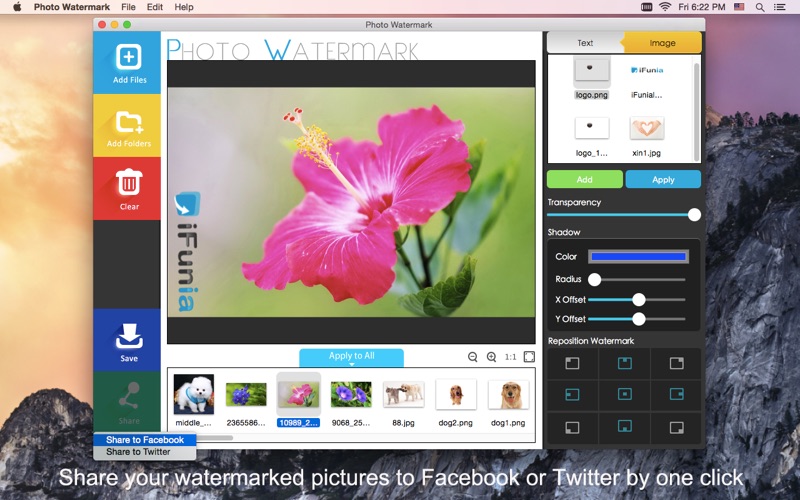Set preview to 1:1 actual size
This screenshot has height=500, width=800.
pyautogui.click(x=510, y=357)
